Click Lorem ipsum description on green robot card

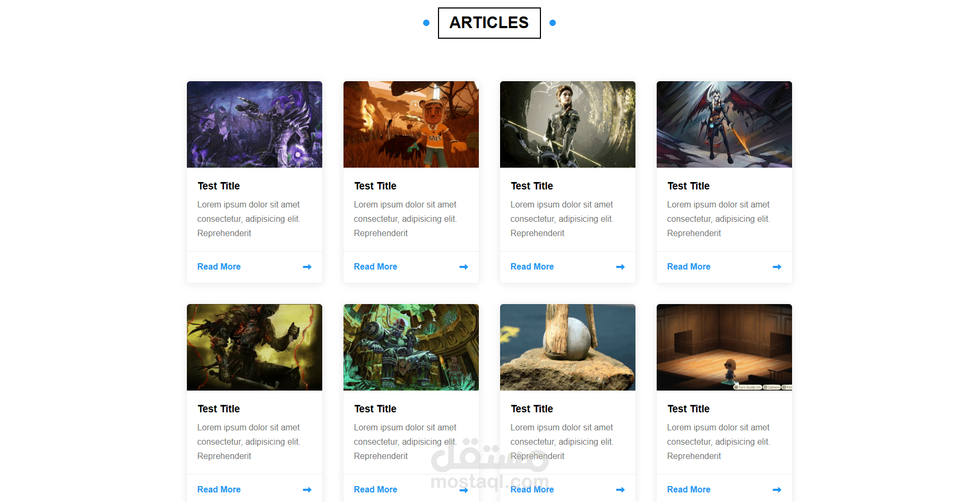[406, 442]
